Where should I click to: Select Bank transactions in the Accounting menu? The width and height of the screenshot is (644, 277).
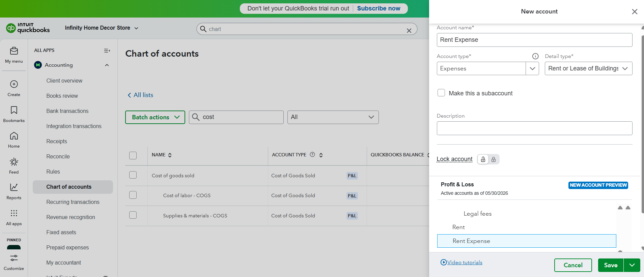coord(67,111)
